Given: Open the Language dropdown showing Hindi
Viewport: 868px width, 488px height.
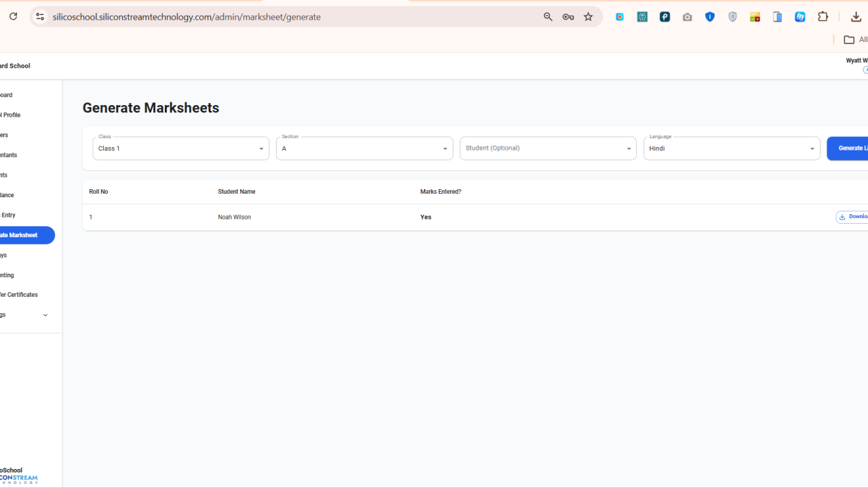Looking at the screenshot, I should [732, 148].
